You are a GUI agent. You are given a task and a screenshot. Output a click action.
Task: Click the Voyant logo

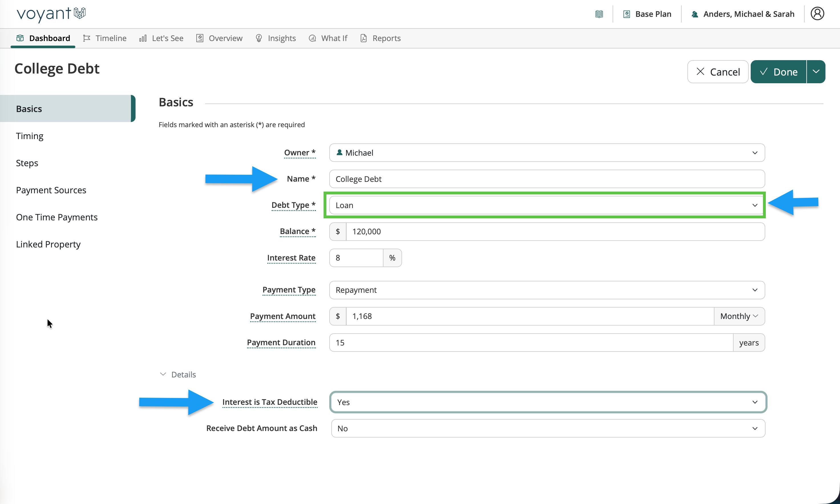click(x=51, y=14)
